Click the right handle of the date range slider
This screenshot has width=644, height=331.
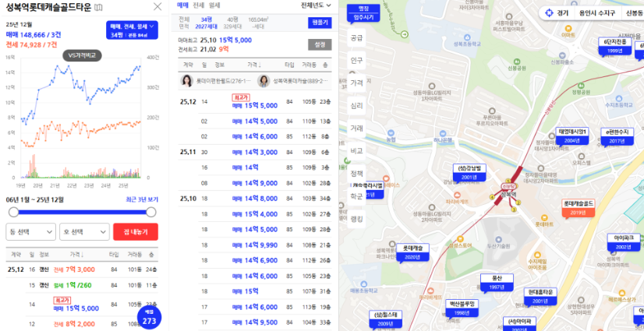151,212
